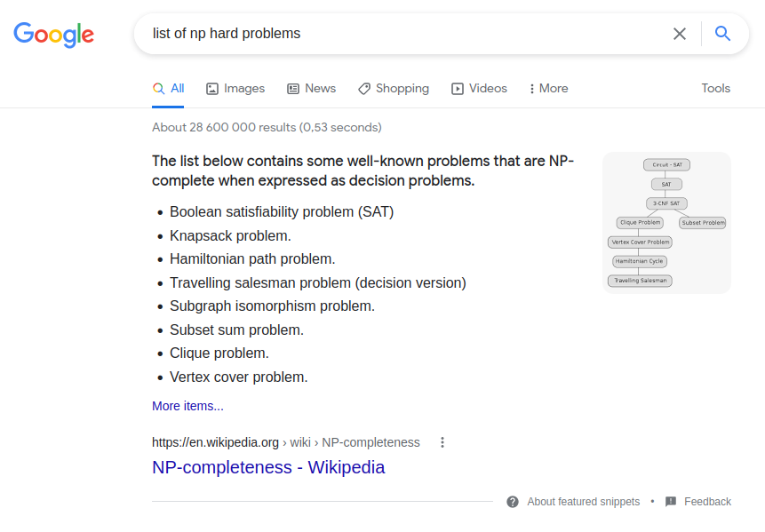
Task: Open the three-dot menu beside Wikipedia URL
Action: [442, 442]
